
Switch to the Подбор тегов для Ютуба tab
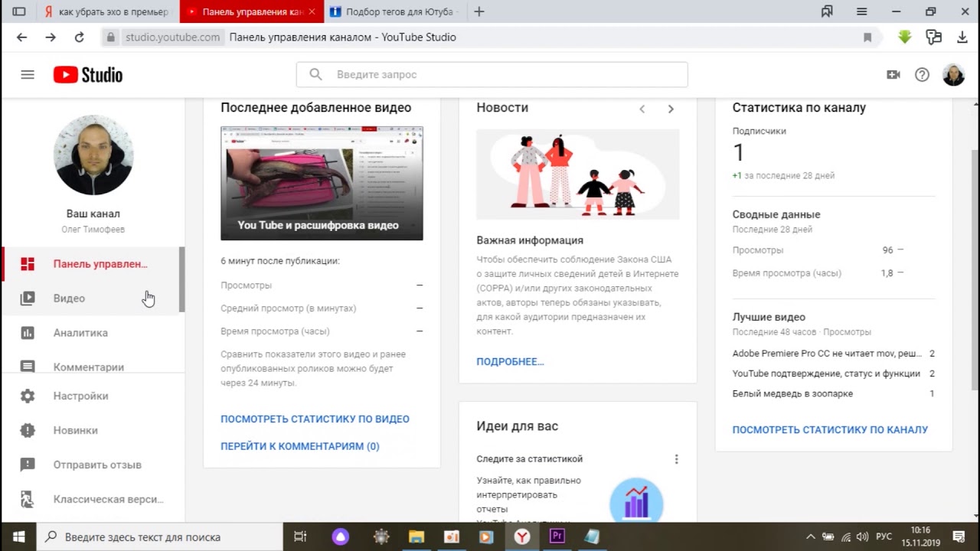394,11
